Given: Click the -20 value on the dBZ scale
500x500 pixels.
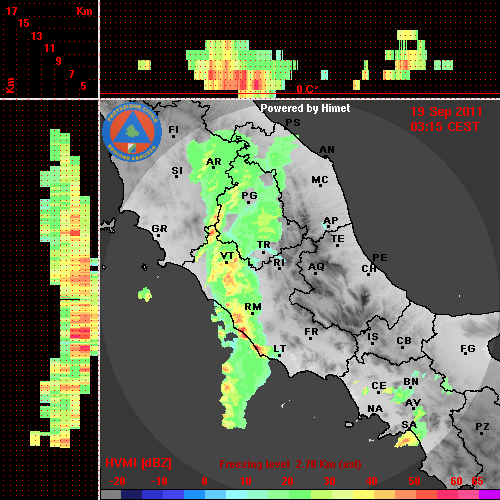Looking at the screenshot, I should click(117, 481).
